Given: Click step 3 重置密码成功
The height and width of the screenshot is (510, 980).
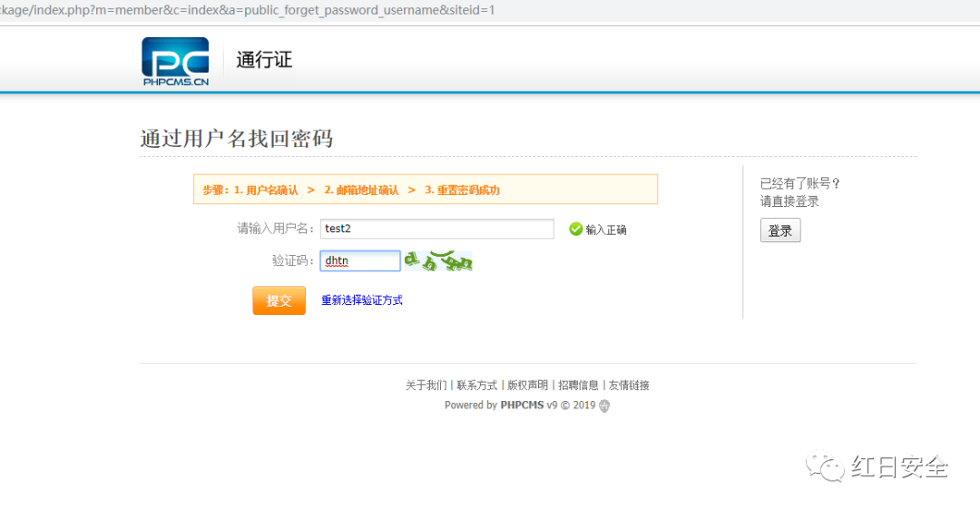Looking at the screenshot, I should 462,191.
